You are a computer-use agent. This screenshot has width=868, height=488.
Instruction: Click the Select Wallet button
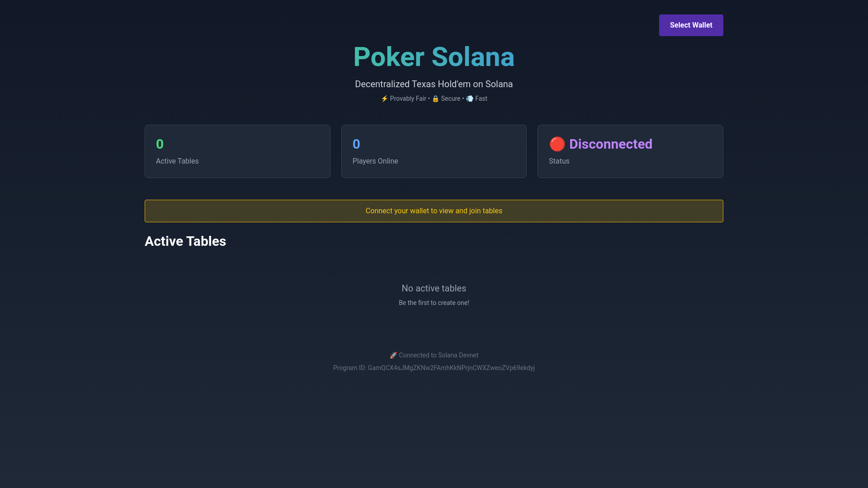click(x=691, y=25)
